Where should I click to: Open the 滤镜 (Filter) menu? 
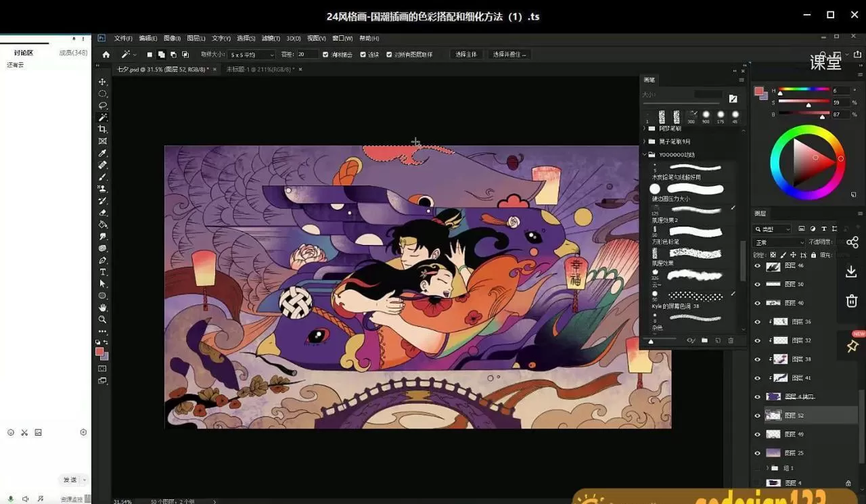pos(270,39)
